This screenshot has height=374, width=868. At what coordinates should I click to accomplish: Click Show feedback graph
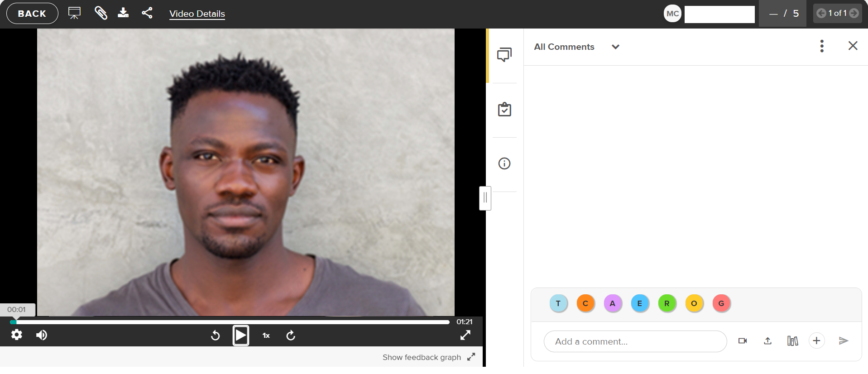tap(429, 357)
